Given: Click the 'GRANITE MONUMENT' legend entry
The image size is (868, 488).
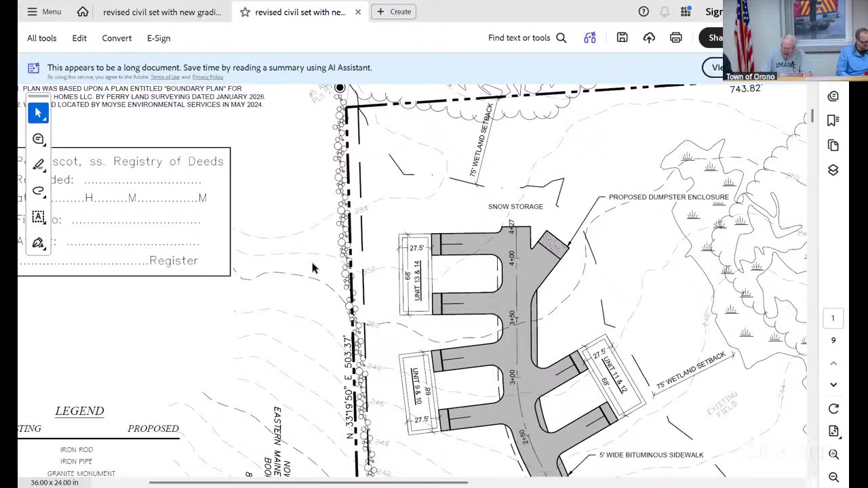Looking at the screenshot, I should pyautogui.click(x=81, y=473).
